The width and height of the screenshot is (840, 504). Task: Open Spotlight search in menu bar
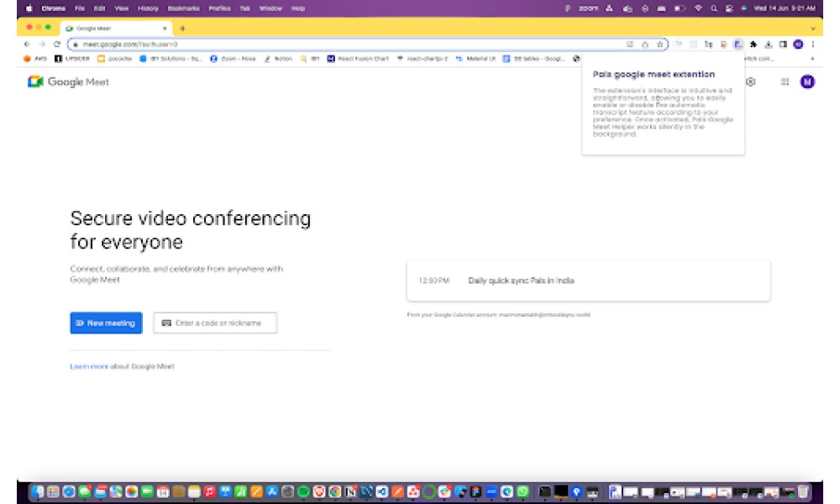pos(713,8)
